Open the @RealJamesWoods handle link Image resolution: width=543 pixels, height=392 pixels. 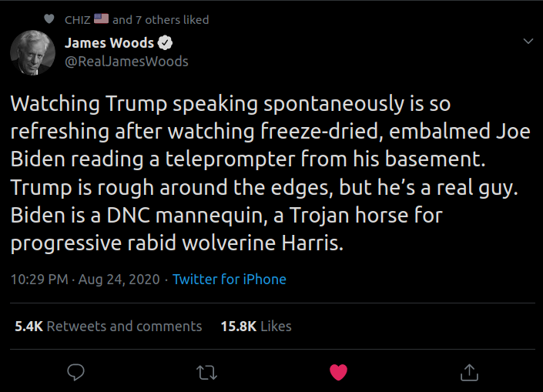tap(126, 61)
